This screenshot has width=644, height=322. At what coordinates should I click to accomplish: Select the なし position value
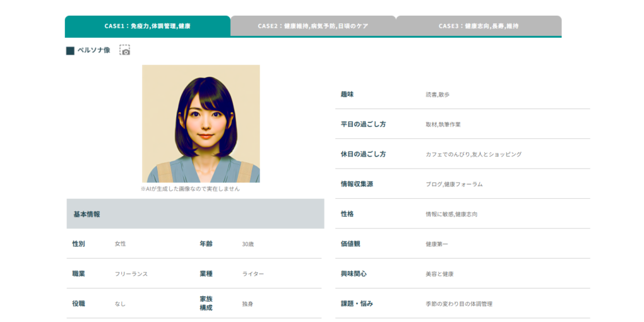120,304
